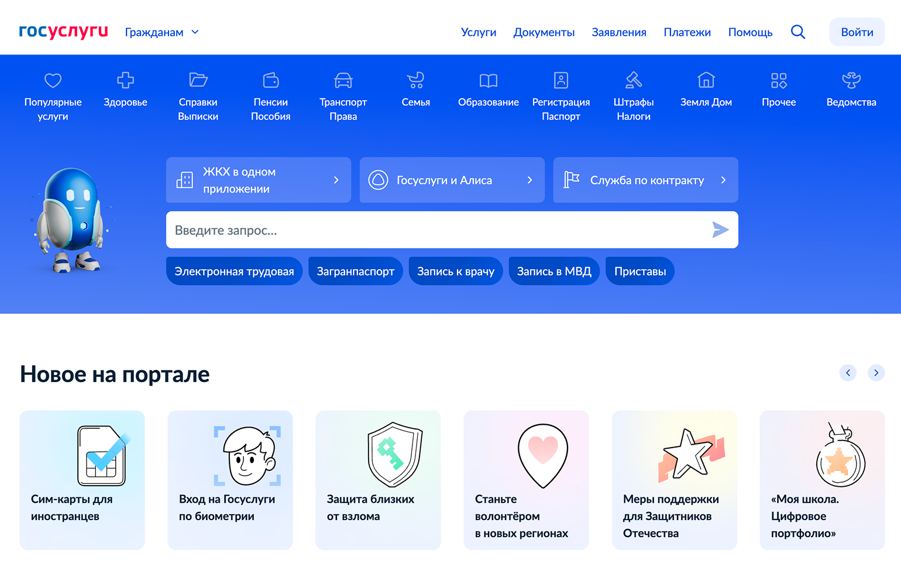
Task: Open Заявления in the top navigation
Action: (x=619, y=32)
